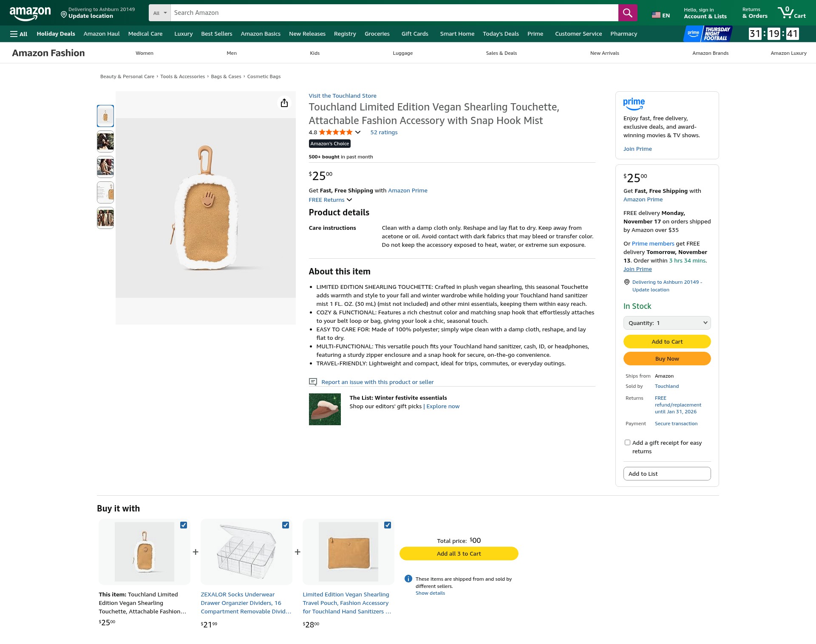Screen dimensions: 816x644
Task: Click the Buy Now button
Action: click(667, 359)
